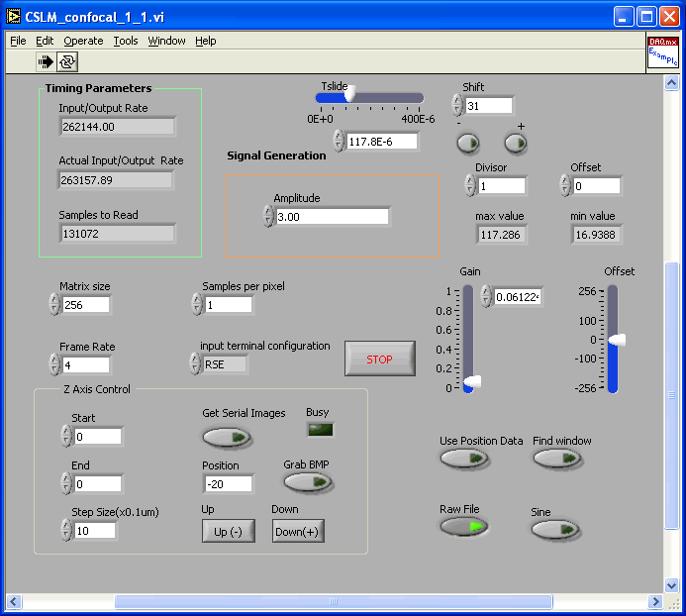Enable Use Position Data toggle

coord(464,458)
